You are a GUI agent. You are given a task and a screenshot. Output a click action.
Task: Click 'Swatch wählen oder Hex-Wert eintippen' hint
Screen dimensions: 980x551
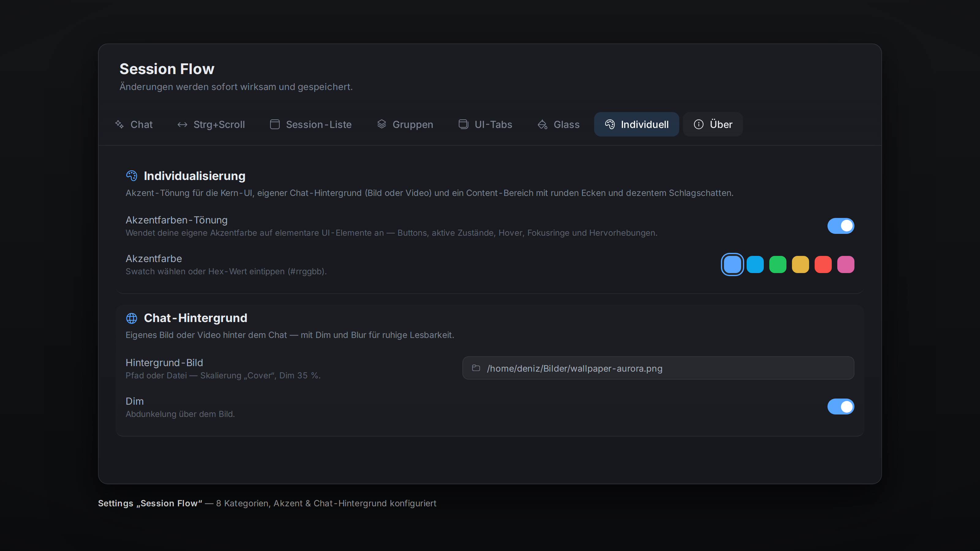point(226,271)
